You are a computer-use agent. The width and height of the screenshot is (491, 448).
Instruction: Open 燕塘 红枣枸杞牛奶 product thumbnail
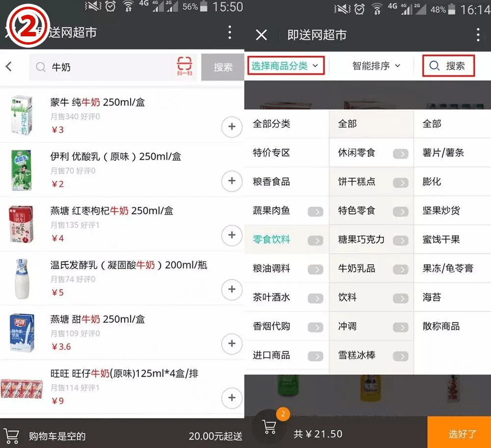tap(21, 224)
